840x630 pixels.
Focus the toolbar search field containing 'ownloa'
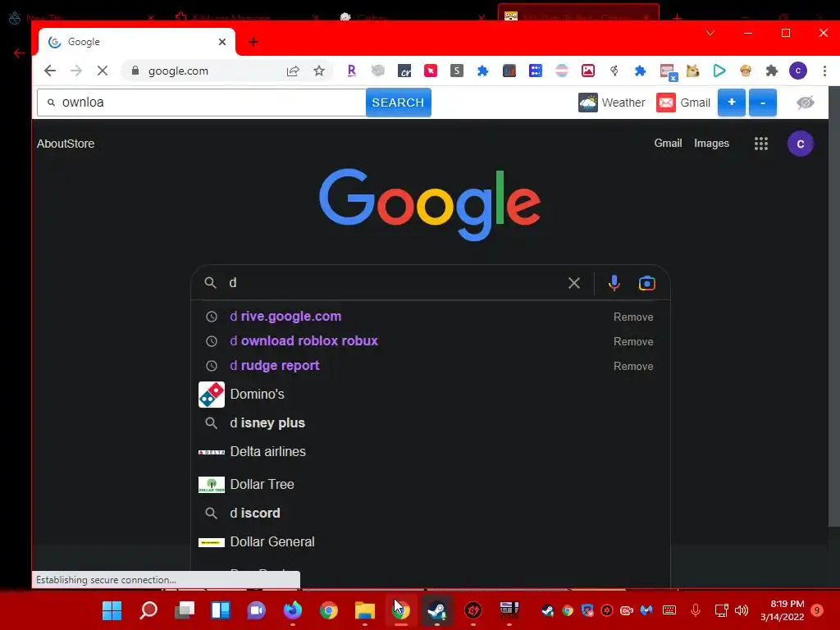202,103
